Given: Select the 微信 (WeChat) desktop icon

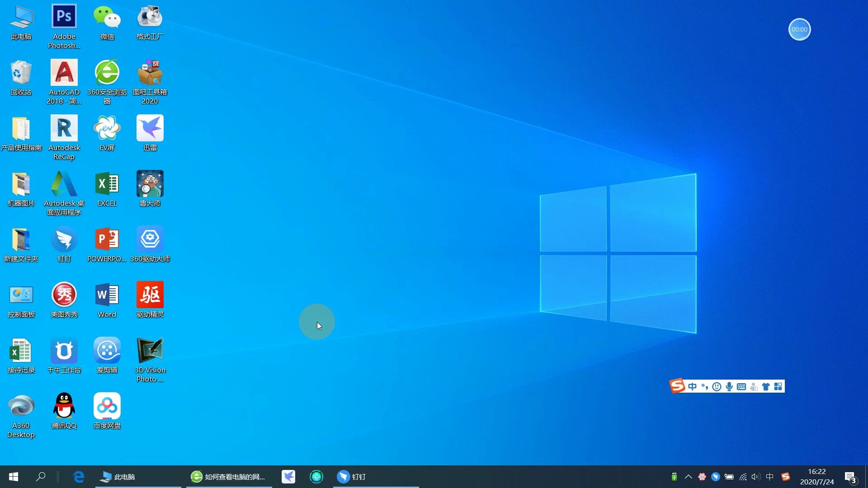Looking at the screenshot, I should [x=107, y=23].
